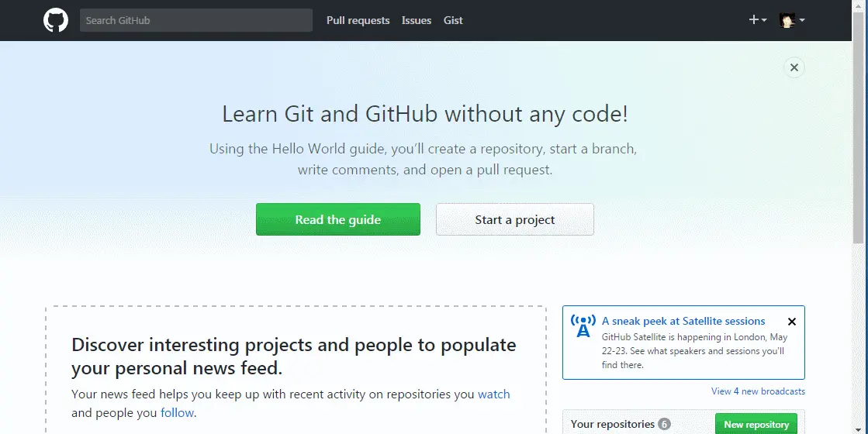Close the Satellite sessions broadcast notice
868x434 pixels.
click(792, 322)
